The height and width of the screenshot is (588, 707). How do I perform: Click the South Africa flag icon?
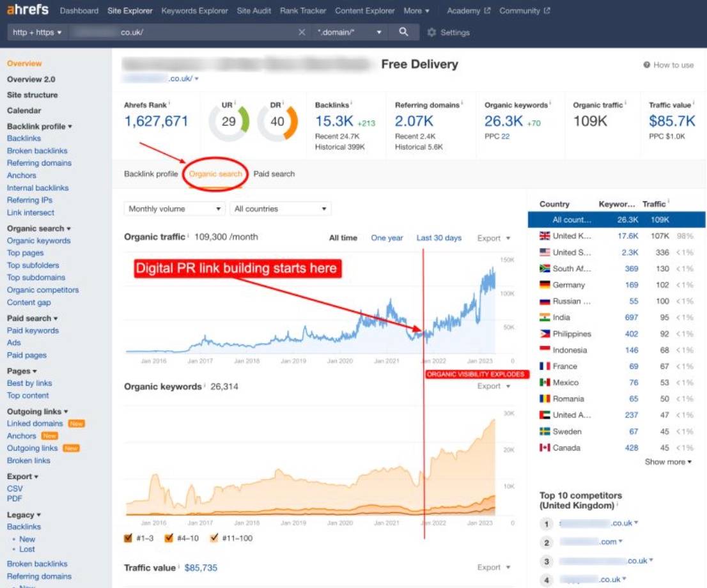pyautogui.click(x=545, y=268)
